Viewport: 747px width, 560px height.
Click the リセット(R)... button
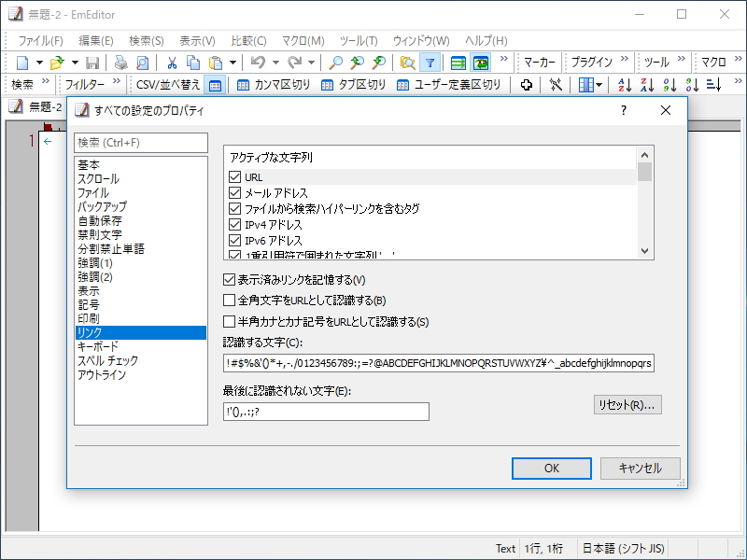click(627, 405)
